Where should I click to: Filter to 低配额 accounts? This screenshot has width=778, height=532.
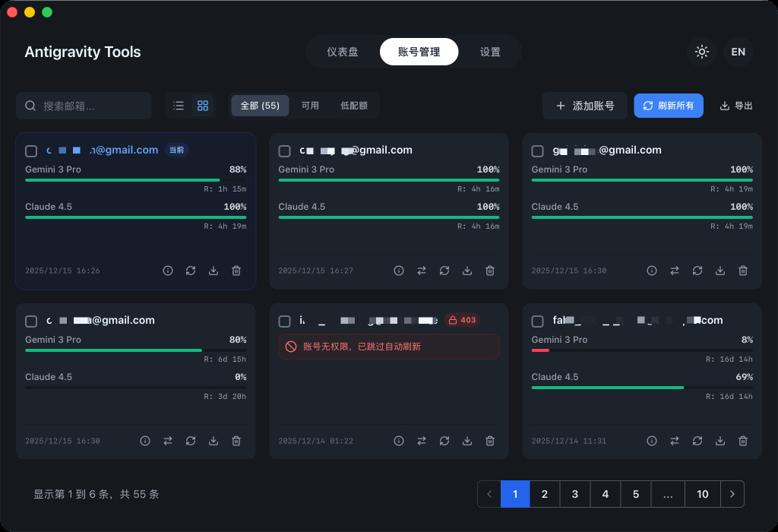pyautogui.click(x=354, y=106)
